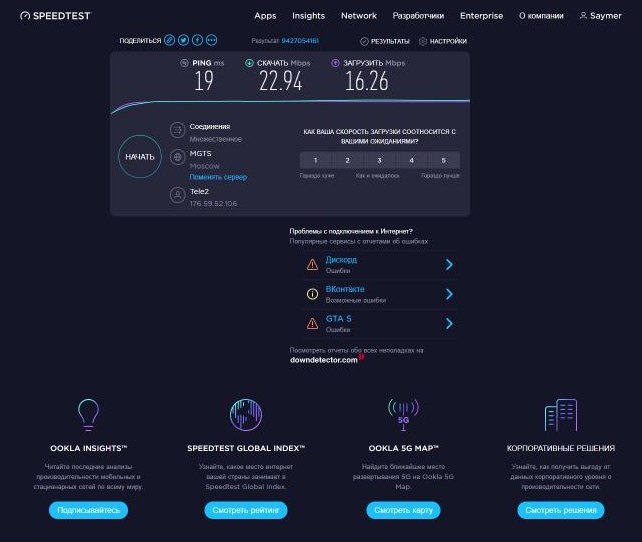Click the download speed value 22.94
The image size is (642, 542).
tap(281, 81)
